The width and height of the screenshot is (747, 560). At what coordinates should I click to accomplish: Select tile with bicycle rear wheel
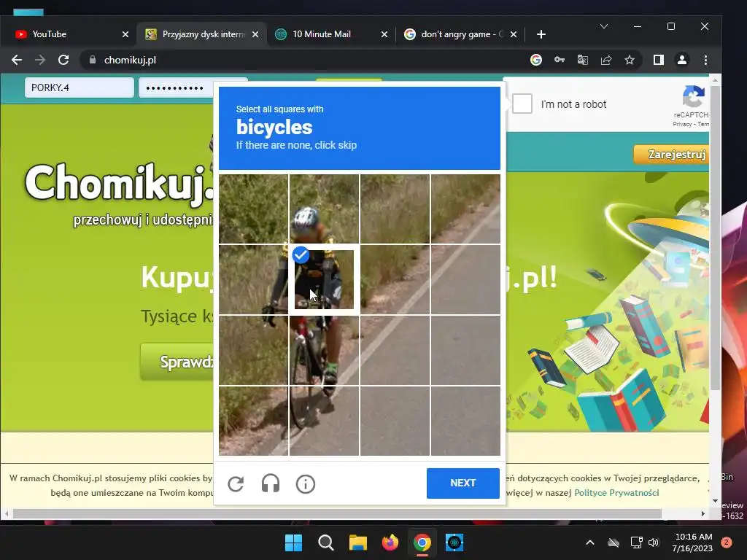click(324, 421)
